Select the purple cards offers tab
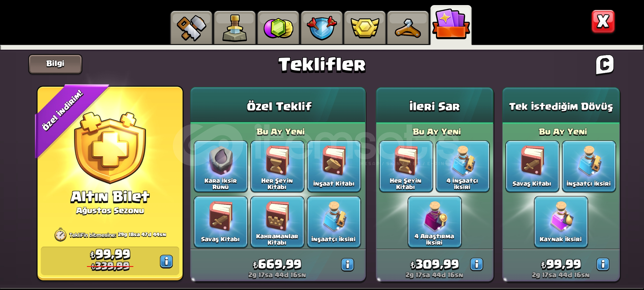 451,25
